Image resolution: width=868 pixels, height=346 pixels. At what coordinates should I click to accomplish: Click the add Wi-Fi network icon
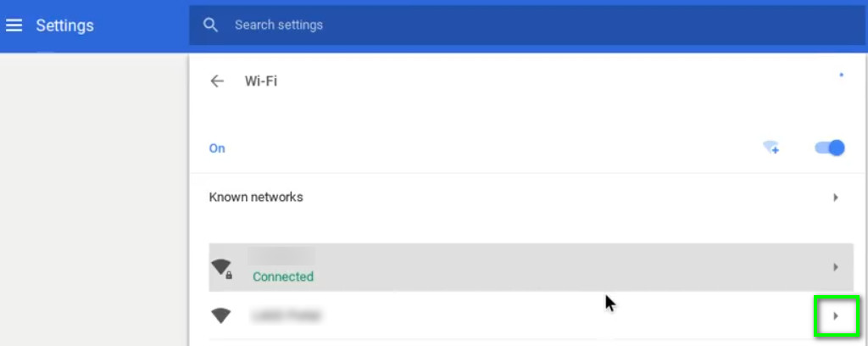pyautogui.click(x=771, y=148)
